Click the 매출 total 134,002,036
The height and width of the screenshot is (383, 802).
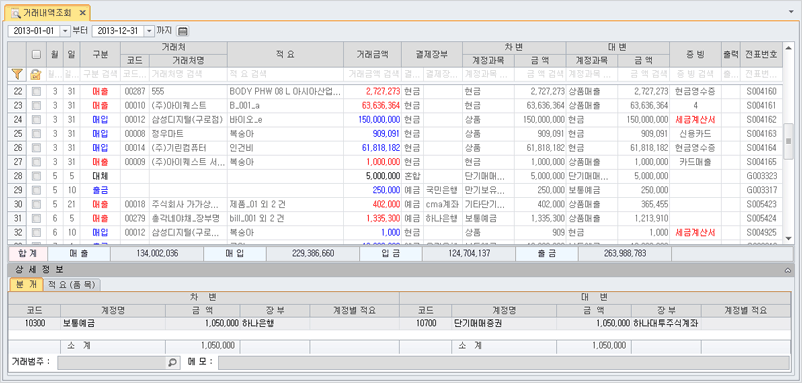(157, 254)
